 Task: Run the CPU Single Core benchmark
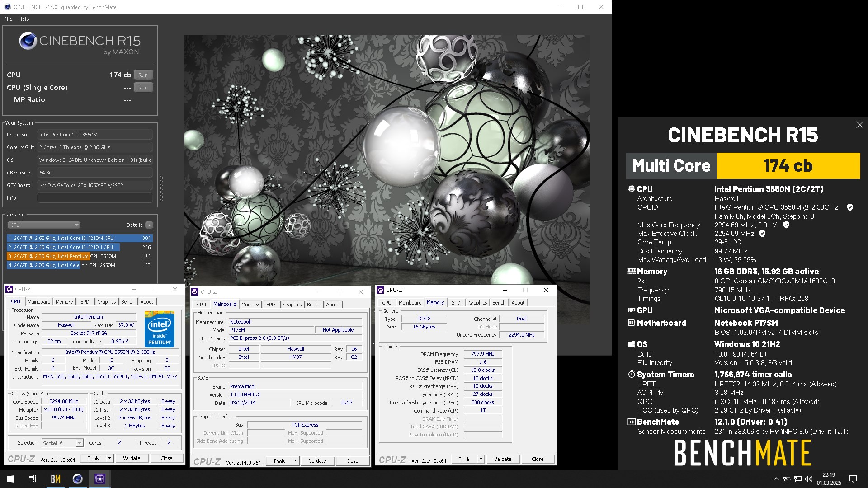pos(143,88)
